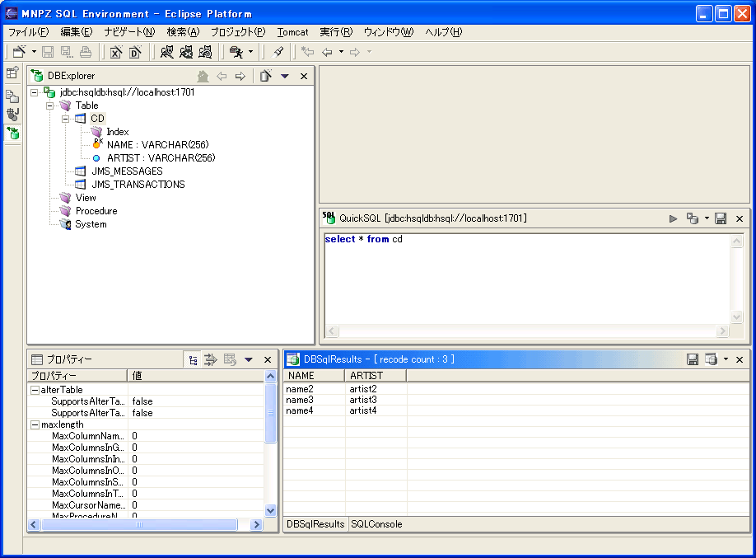Click the Print icon in main toolbar
756x558 pixels.
86,52
